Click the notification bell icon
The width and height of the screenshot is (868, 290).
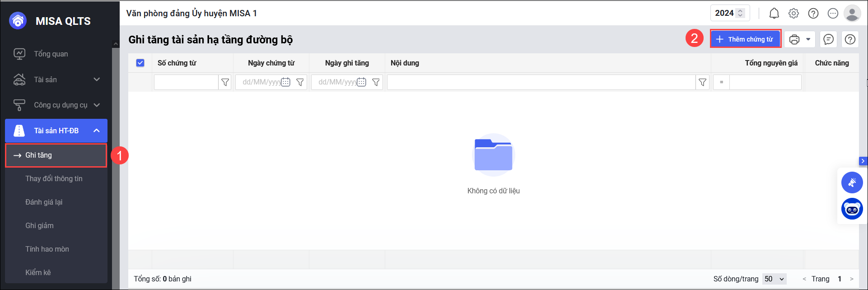[774, 14]
